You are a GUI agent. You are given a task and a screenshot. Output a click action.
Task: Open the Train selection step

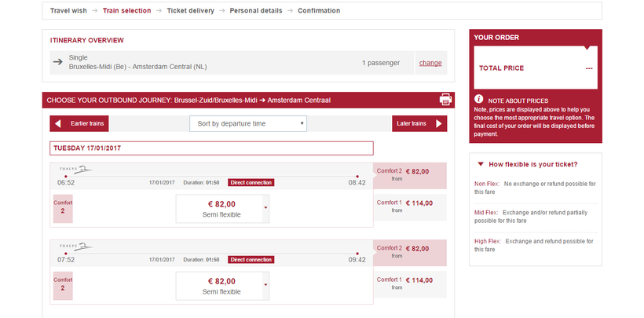[x=126, y=11]
